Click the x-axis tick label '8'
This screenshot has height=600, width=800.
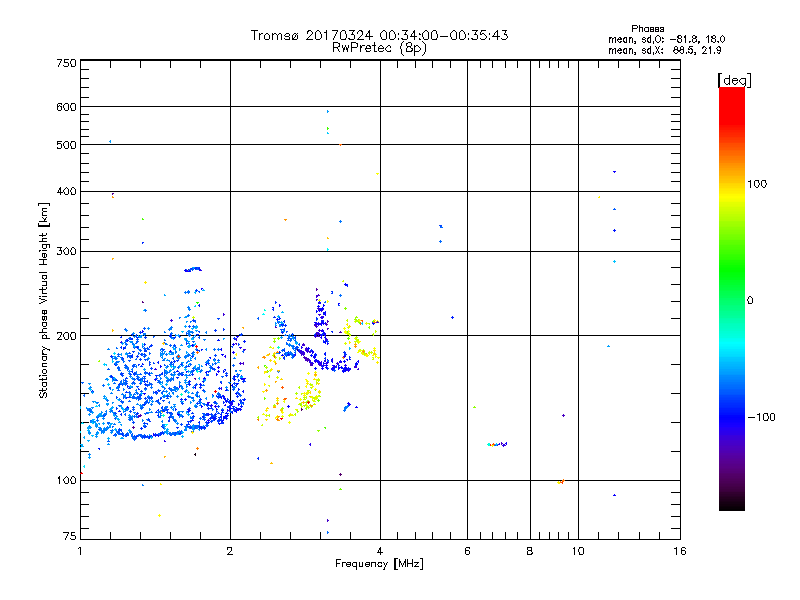[530, 551]
